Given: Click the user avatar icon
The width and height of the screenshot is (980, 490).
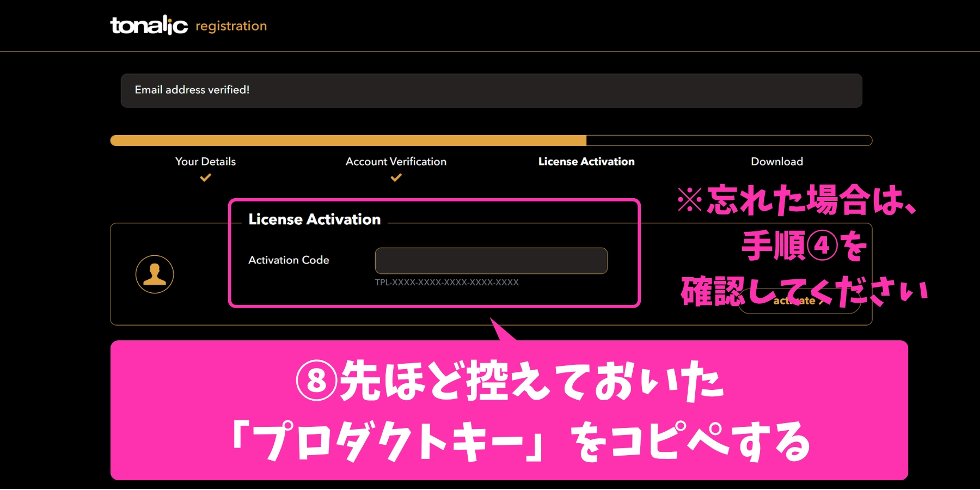Looking at the screenshot, I should [x=155, y=274].
